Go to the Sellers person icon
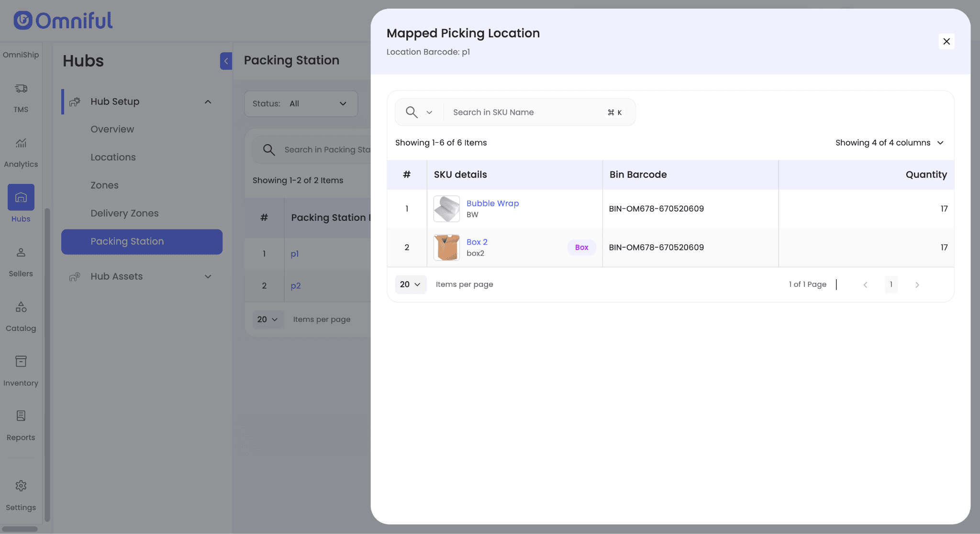Screen dimensions: 980x534 [x=21, y=252]
